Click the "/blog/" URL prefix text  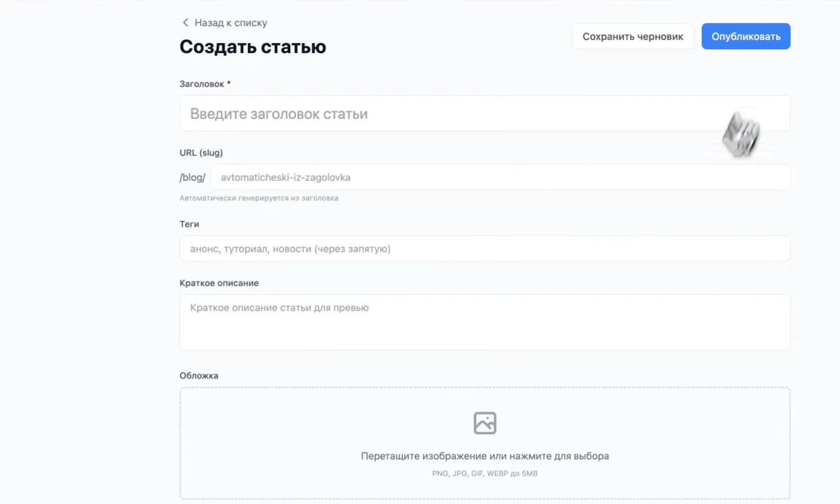coord(192,177)
